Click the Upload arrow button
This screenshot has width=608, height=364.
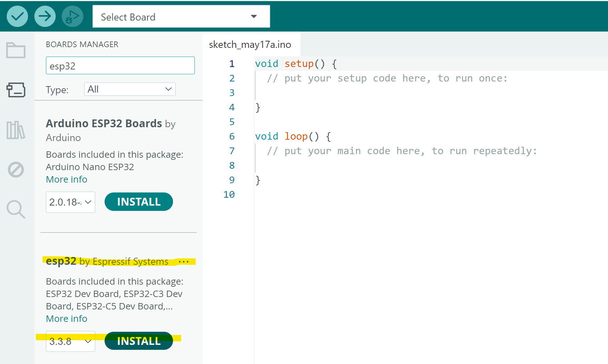pyautogui.click(x=45, y=16)
